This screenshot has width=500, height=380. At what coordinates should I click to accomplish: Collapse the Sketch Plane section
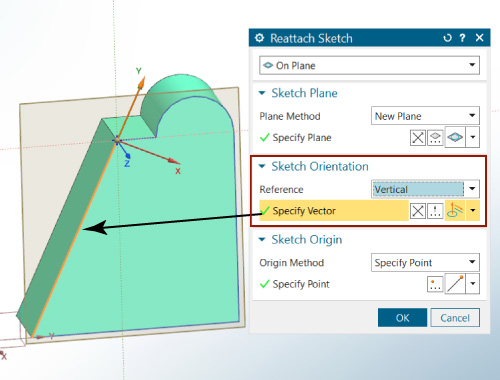262,93
